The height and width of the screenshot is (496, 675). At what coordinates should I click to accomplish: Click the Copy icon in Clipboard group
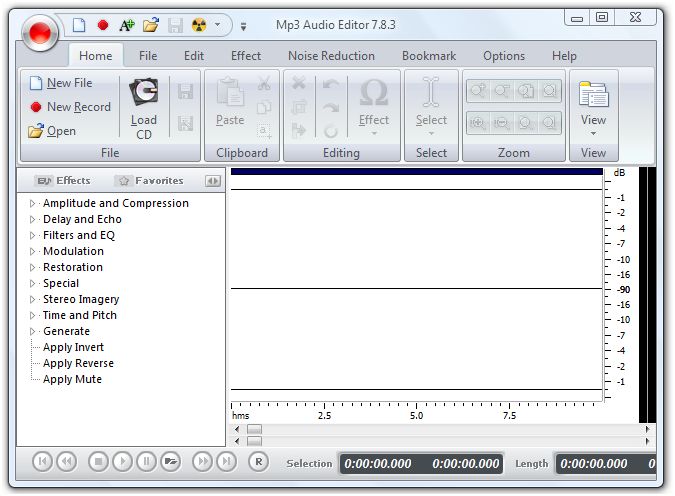point(264,107)
